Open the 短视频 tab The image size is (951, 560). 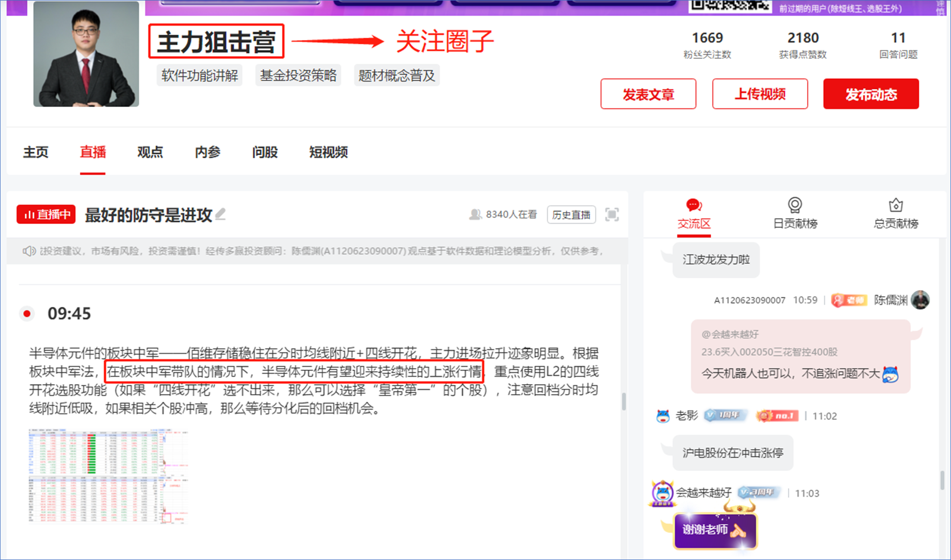pyautogui.click(x=328, y=152)
